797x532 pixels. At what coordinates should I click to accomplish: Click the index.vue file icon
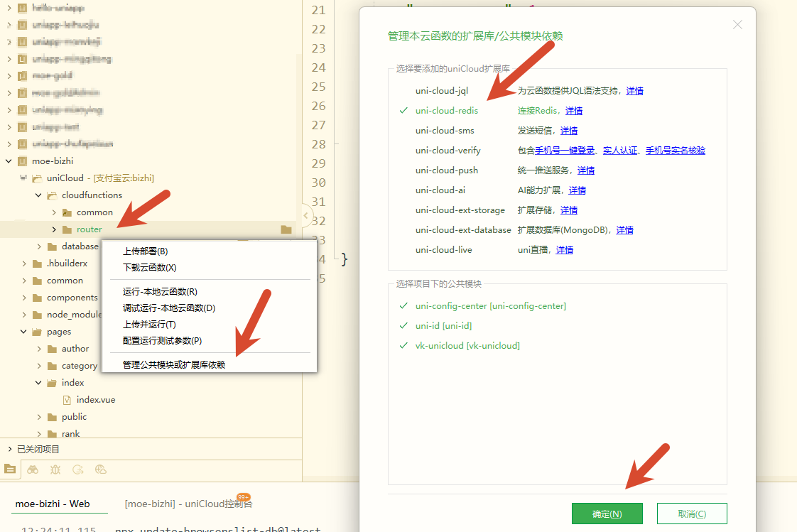(x=67, y=400)
